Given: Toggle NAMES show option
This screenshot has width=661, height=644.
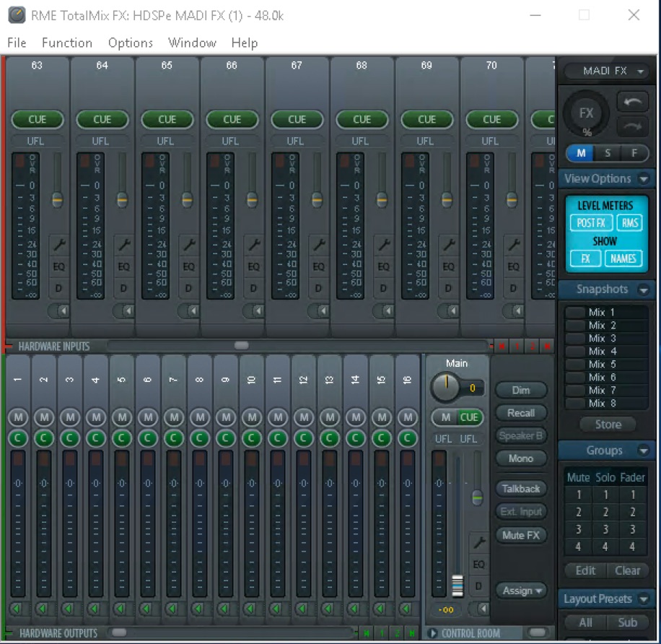Looking at the screenshot, I should point(623,258).
